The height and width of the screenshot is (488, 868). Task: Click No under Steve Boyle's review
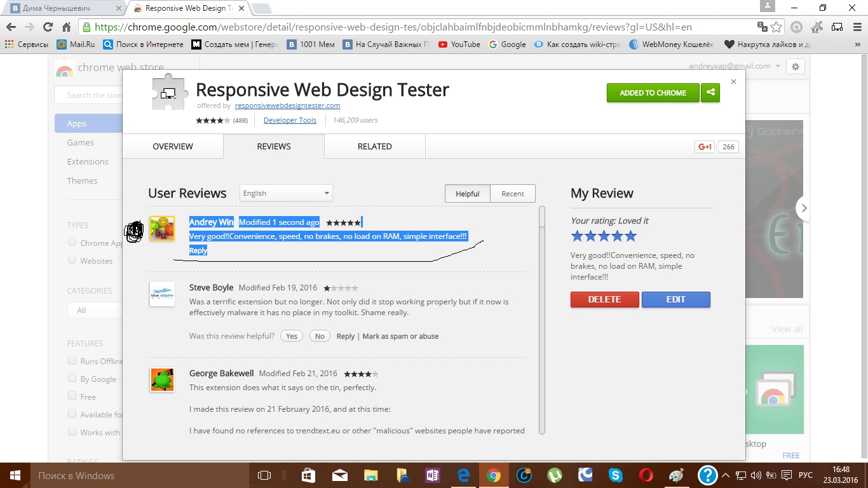[320, 336]
